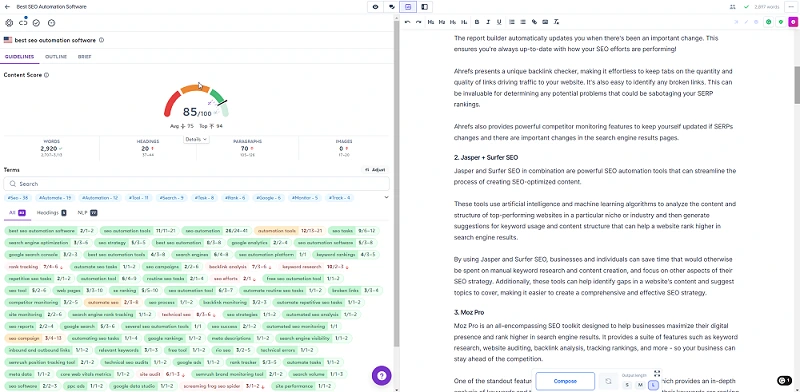Open the three-dot more options menu
800x392 pixels.
click(x=791, y=7)
